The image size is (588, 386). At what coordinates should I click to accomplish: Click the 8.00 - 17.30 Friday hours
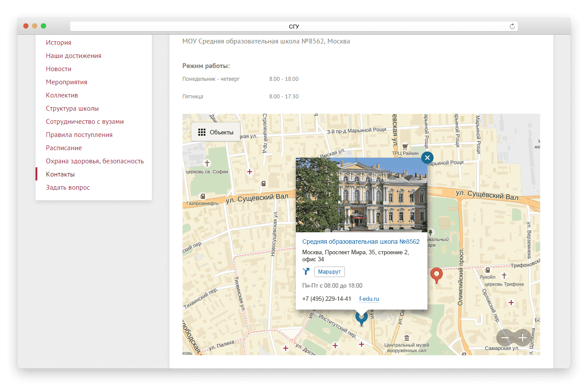(x=284, y=97)
